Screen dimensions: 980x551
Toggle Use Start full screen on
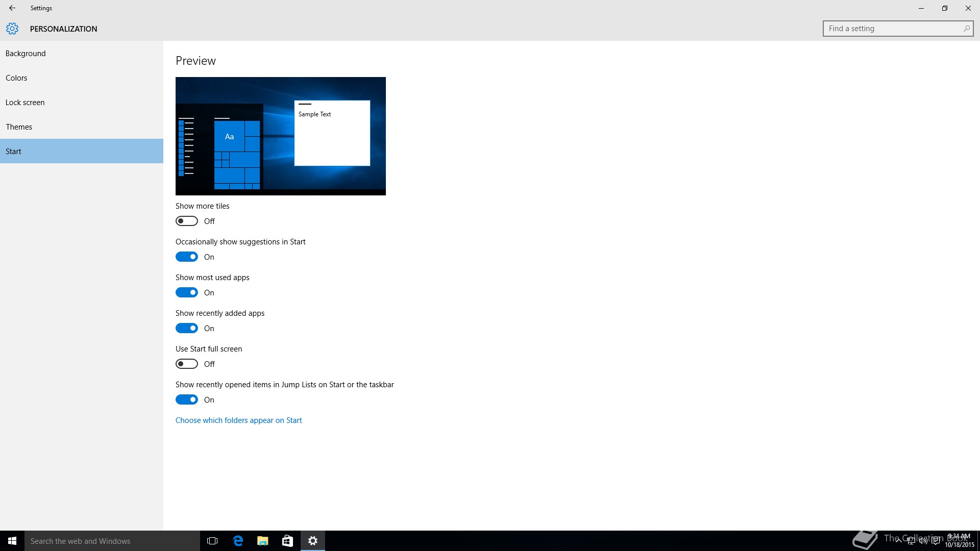pyautogui.click(x=187, y=364)
